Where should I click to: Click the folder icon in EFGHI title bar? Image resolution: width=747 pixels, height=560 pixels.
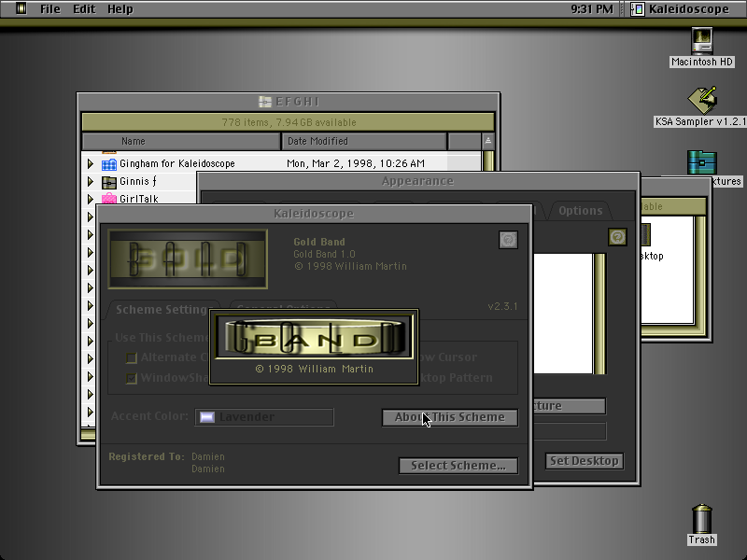point(265,102)
